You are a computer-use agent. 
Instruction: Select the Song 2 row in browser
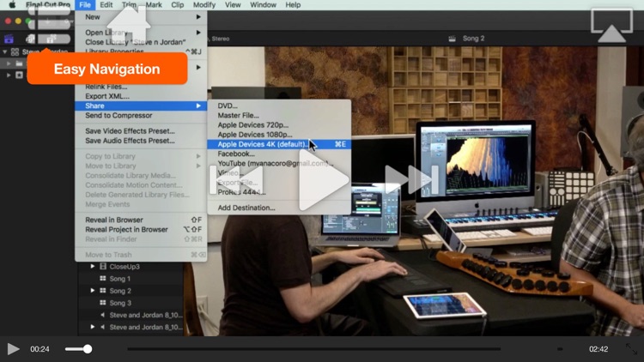(131, 291)
